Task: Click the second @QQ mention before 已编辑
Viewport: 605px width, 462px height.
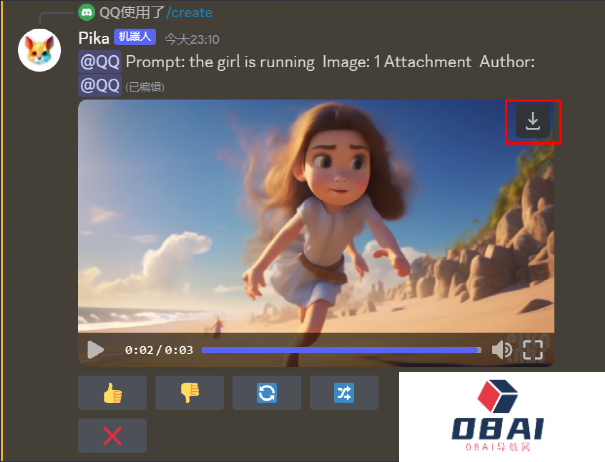Action: pos(100,85)
